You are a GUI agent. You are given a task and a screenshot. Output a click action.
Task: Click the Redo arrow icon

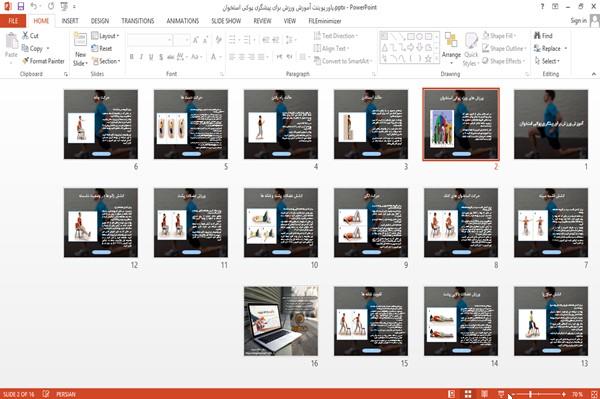click(x=51, y=7)
